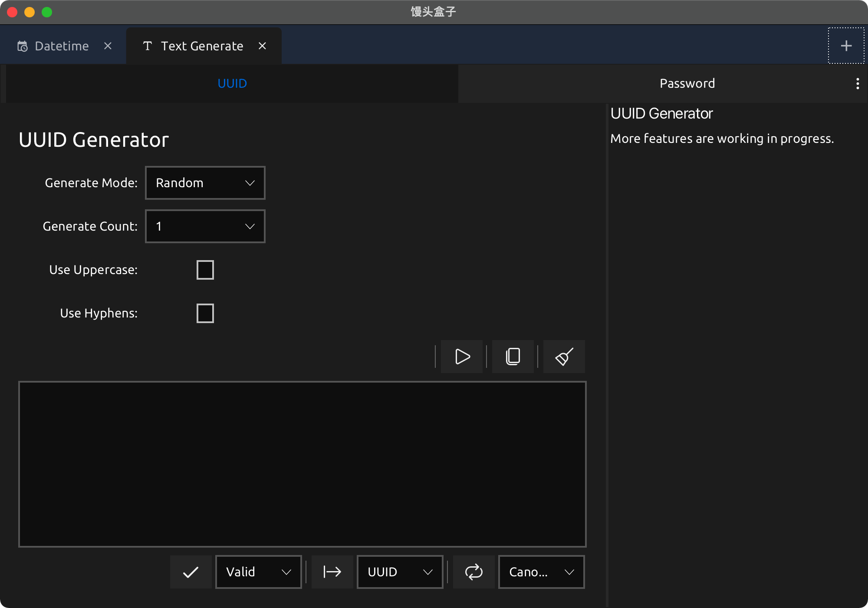Close the Datetime tab
Screen dimensions: 868x608
click(108, 46)
